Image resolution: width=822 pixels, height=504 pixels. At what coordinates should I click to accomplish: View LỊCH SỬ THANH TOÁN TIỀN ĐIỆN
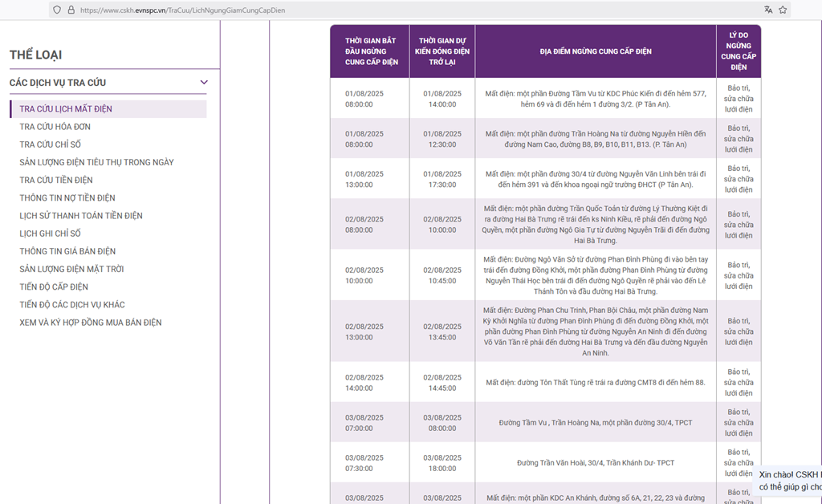(81, 215)
